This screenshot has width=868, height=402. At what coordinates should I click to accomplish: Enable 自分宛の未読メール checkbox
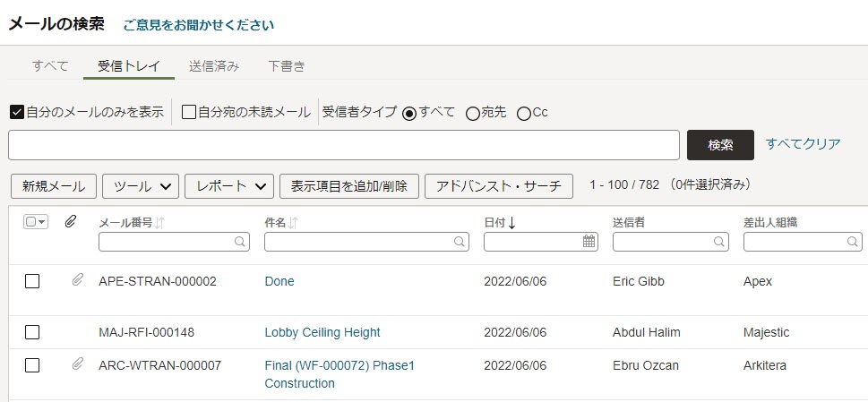click(189, 113)
